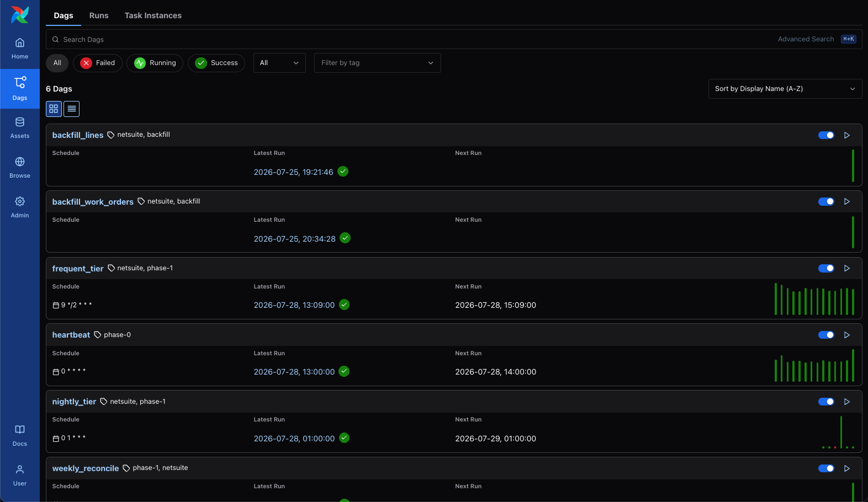Trigger the frequent_tier Dag

coord(847,269)
